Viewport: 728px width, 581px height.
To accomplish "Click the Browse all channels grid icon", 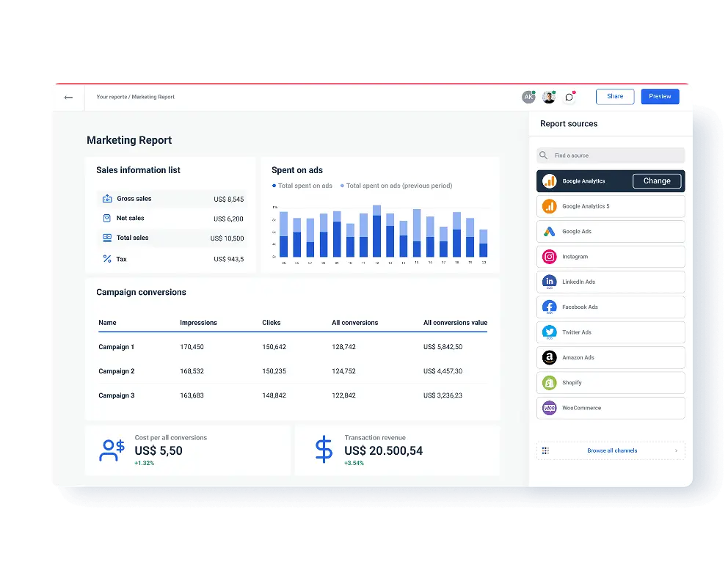I will tap(545, 450).
